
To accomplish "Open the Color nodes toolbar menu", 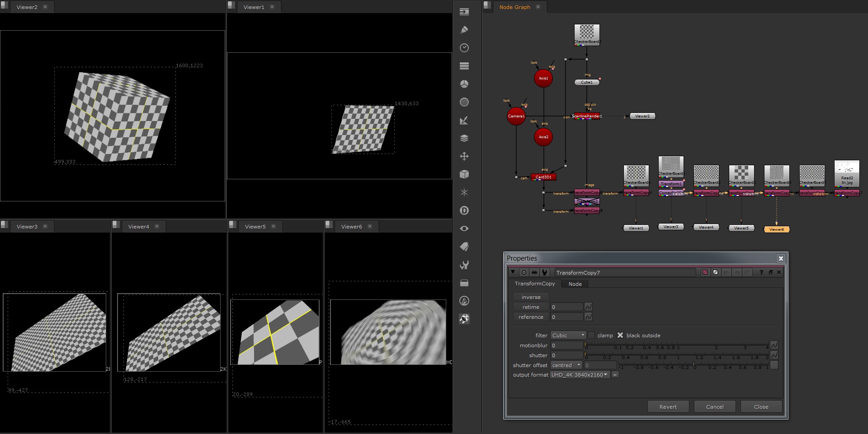I will pyautogui.click(x=464, y=84).
